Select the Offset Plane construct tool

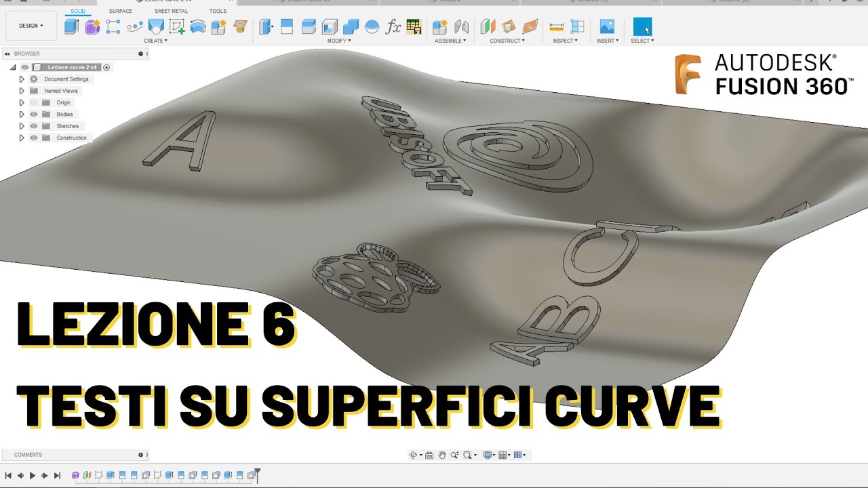click(x=488, y=26)
